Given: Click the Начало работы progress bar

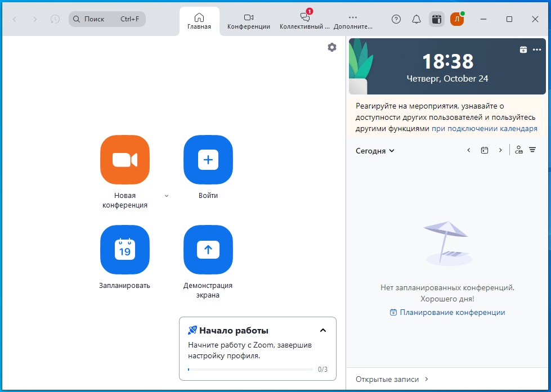Looking at the screenshot, I should tap(250, 370).
